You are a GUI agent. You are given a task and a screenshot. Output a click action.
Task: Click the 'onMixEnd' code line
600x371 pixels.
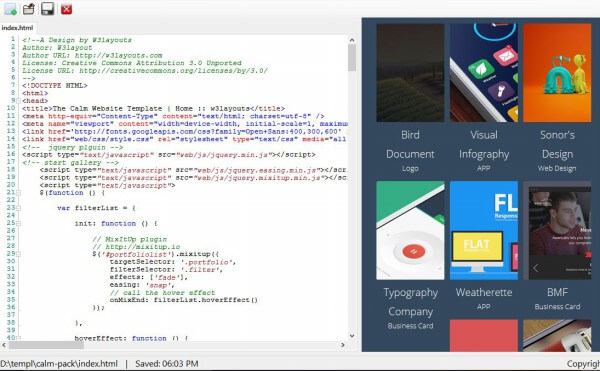click(x=184, y=300)
